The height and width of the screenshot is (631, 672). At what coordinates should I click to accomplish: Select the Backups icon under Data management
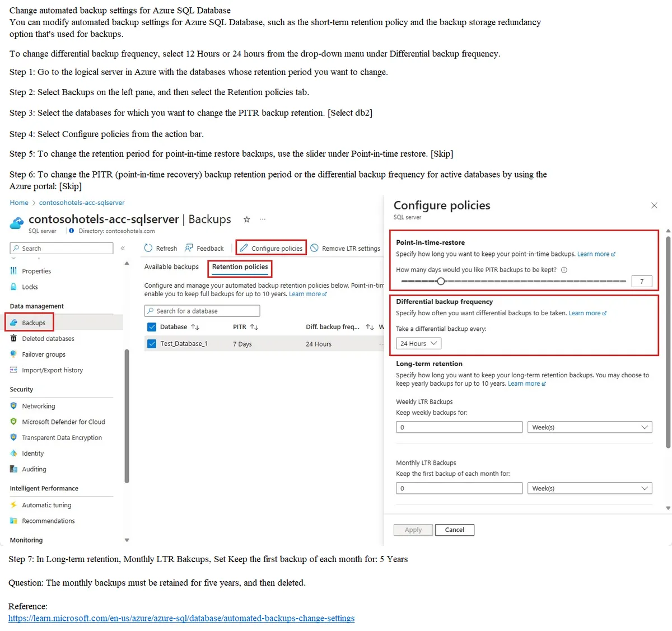(13, 323)
